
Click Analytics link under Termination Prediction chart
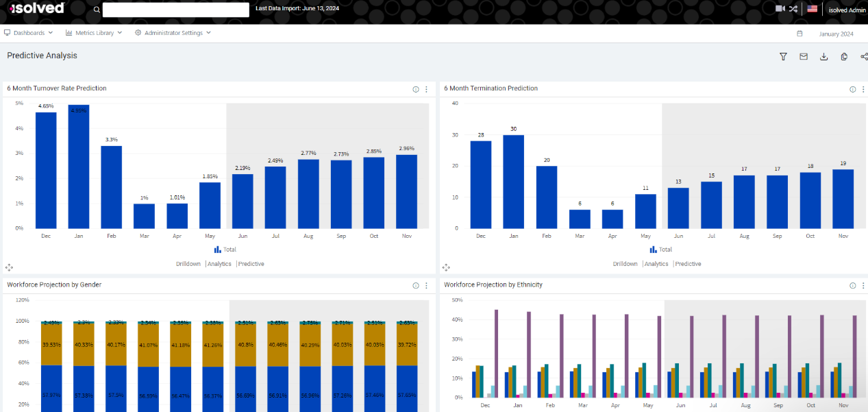[656, 264]
